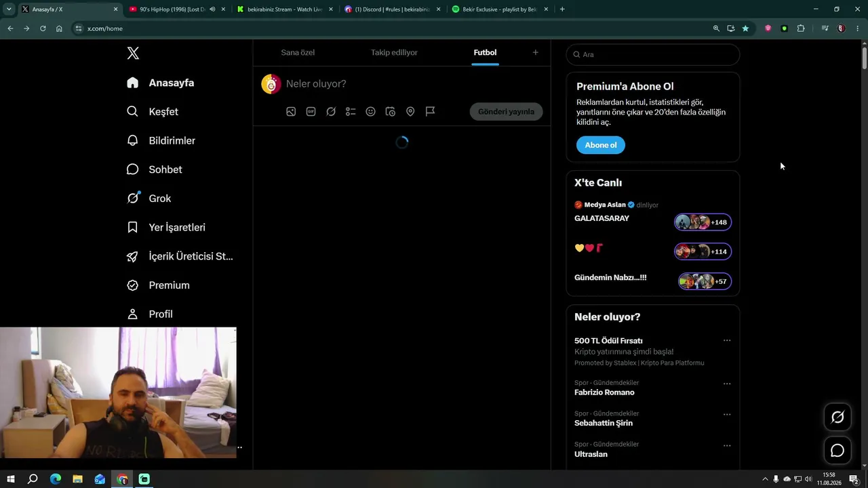Add a new timeline tab with plus
The height and width of the screenshot is (488, 868).
[535, 52]
